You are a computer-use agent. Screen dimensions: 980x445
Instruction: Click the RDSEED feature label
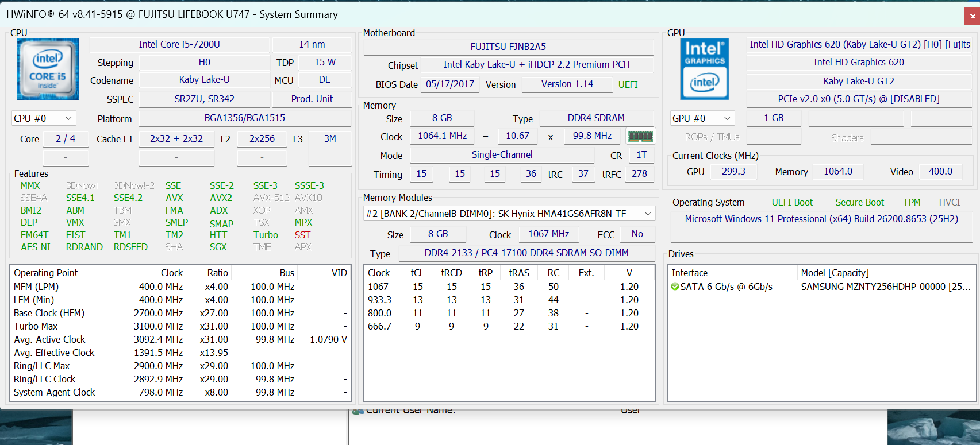pos(130,247)
